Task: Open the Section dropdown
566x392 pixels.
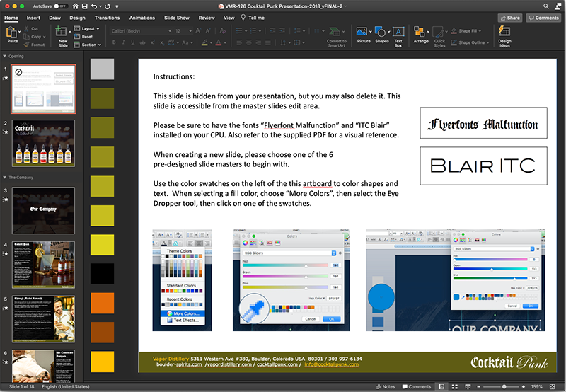Action: (x=87, y=45)
